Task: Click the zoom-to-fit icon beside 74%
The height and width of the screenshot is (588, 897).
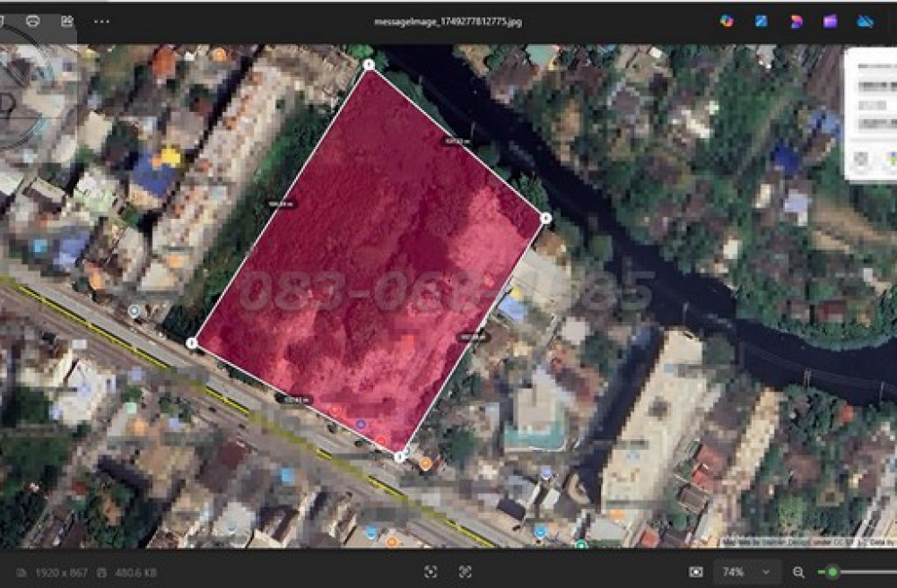Action: 696,572
